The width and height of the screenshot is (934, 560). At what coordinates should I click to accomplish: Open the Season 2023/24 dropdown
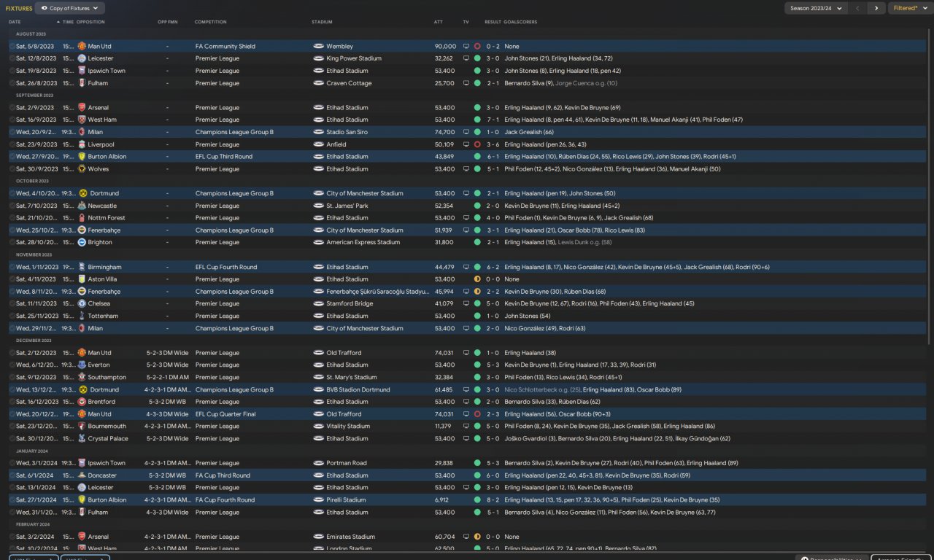816,8
